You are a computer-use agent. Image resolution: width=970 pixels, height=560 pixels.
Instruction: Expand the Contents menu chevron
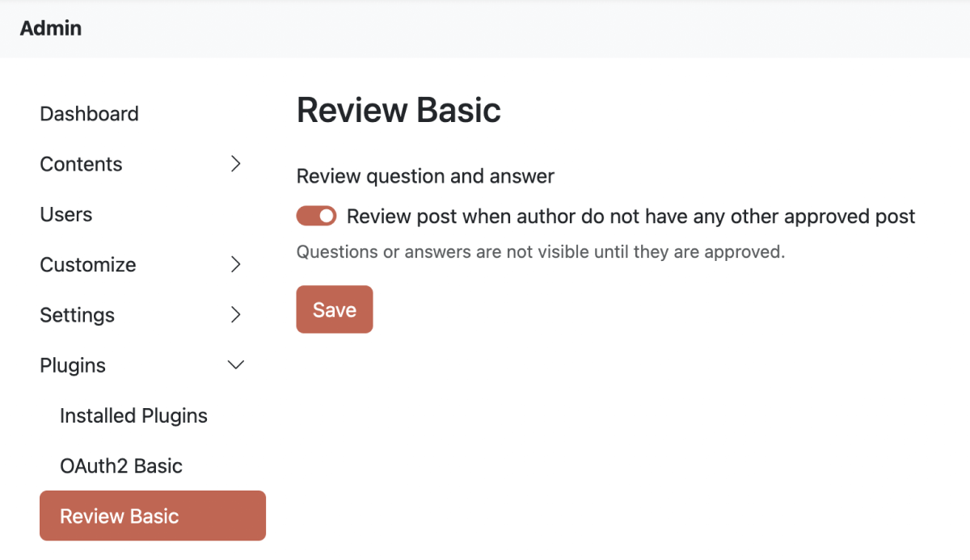235,163
